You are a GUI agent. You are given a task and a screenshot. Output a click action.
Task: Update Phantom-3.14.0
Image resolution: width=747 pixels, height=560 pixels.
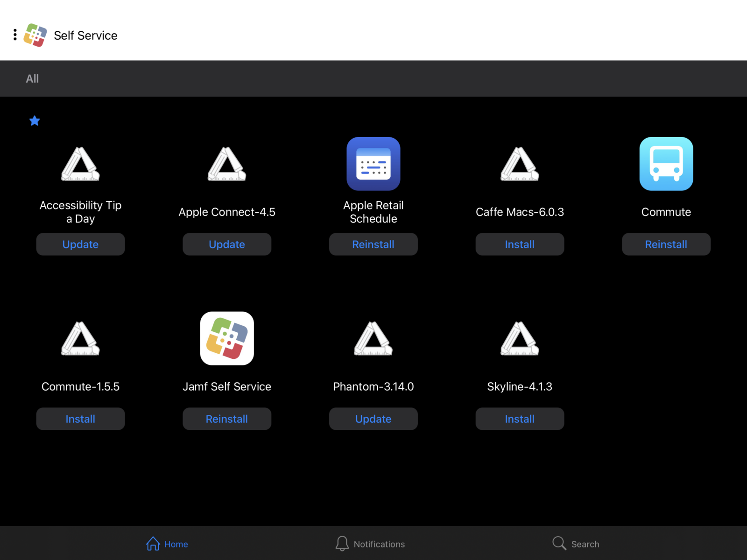[373, 419]
